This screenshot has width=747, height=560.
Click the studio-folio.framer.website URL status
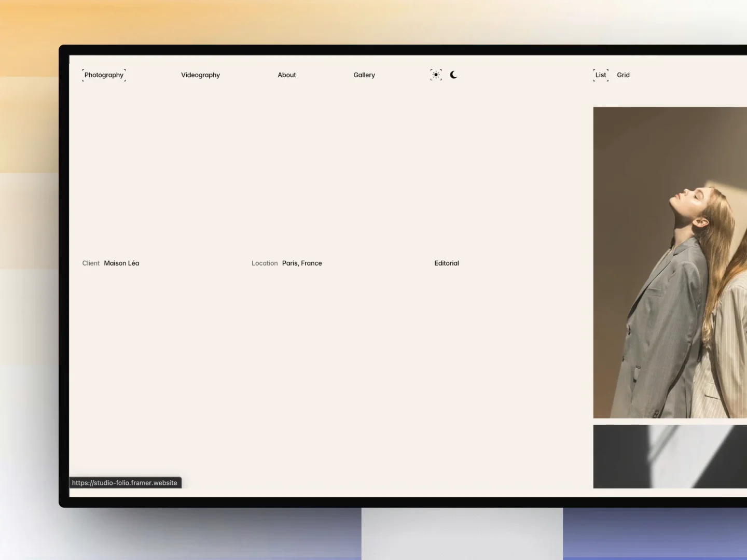[125, 483]
